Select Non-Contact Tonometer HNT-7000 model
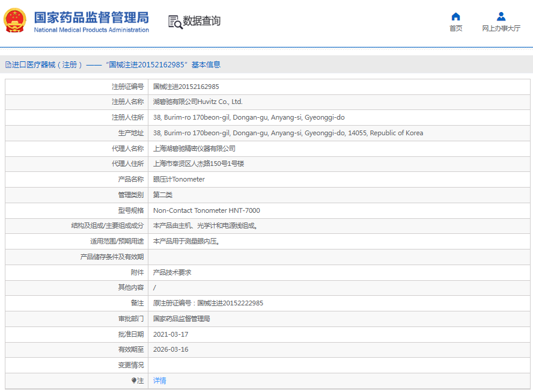The width and height of the screenshot is (533, 392). [x=206, y=210]
